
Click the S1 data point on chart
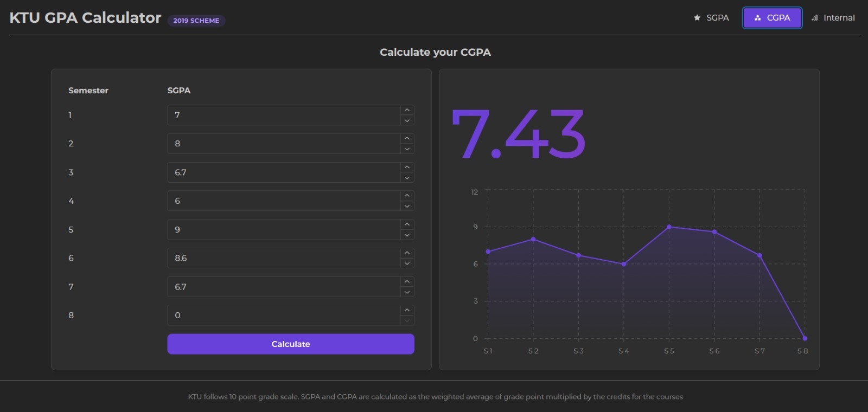pyautogui.click(x=488, y=252)
